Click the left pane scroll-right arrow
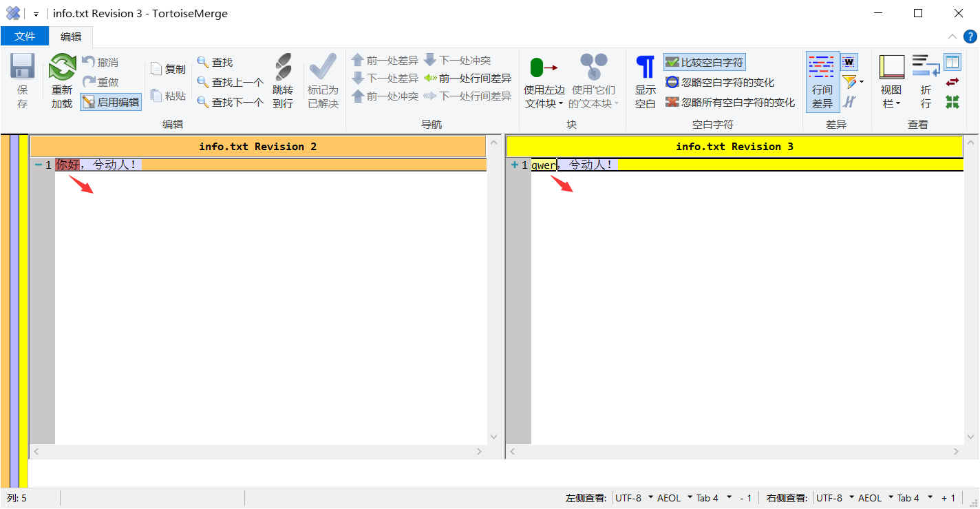 click(480, 452)
